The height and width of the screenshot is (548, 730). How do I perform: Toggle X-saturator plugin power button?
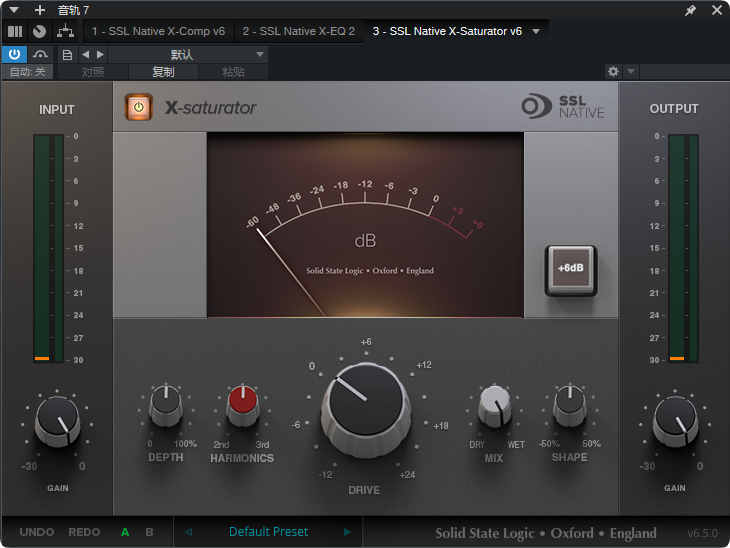click(138, 107)
